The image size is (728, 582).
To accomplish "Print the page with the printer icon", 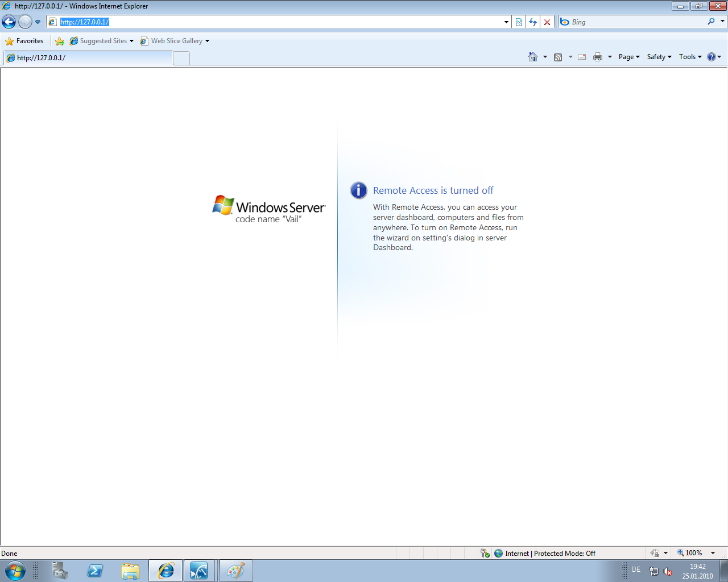I will point(598,57).
